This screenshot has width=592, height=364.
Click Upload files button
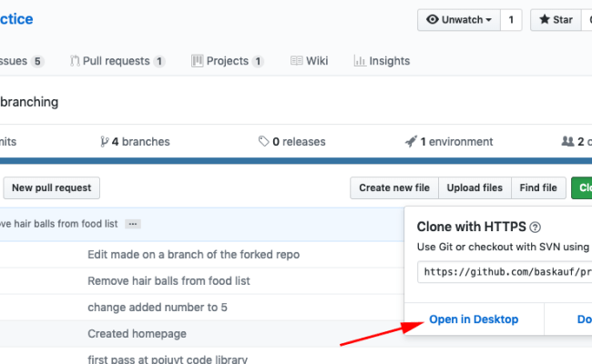[475, 187]
